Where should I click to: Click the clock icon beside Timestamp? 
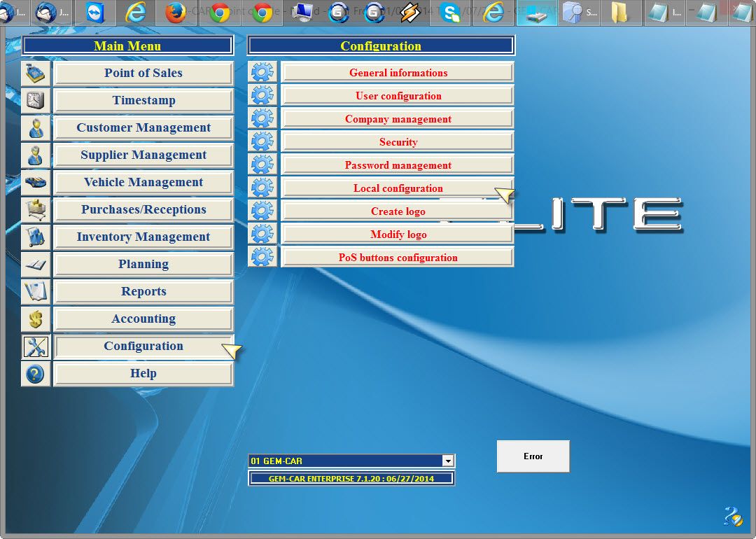[x=36, y=100]
